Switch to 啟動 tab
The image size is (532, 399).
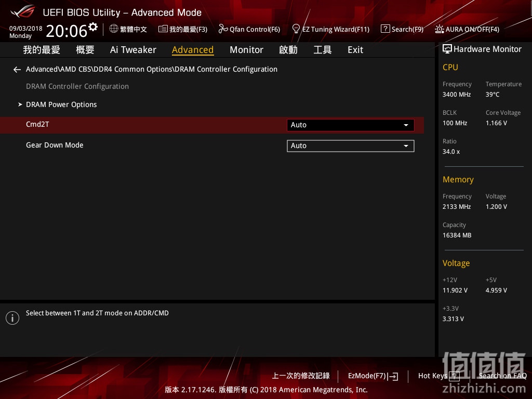[288, 50]
